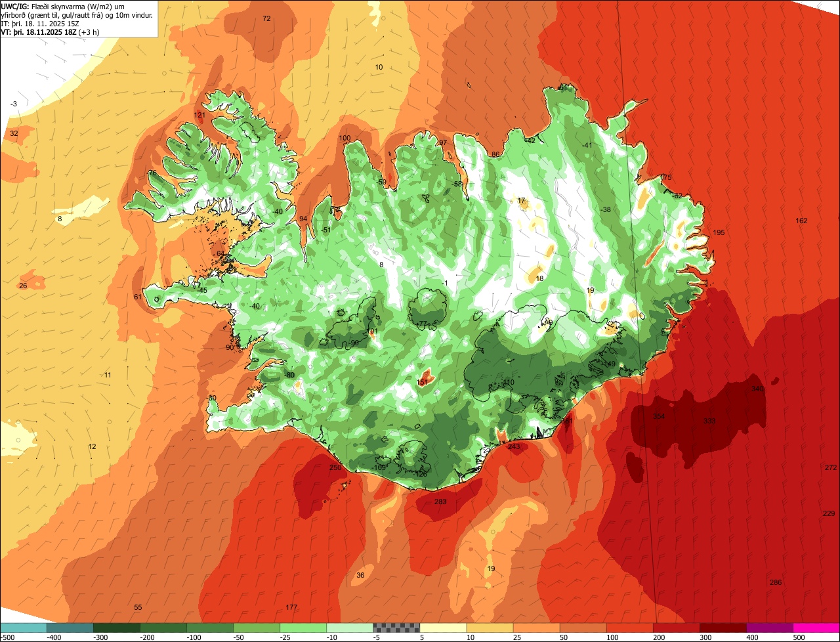
Task: Click the flux value 162 on the map
Action: (801, 220)
